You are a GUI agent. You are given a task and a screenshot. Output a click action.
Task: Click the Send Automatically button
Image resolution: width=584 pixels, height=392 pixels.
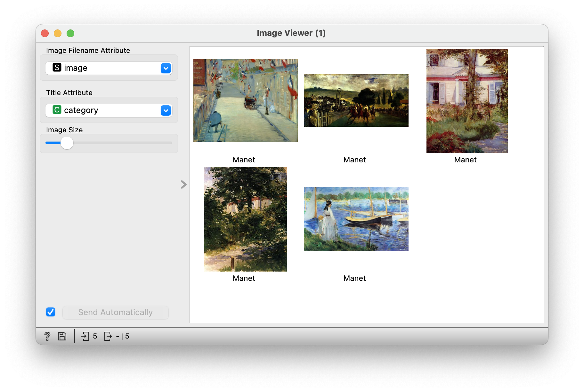coord(116,312)
